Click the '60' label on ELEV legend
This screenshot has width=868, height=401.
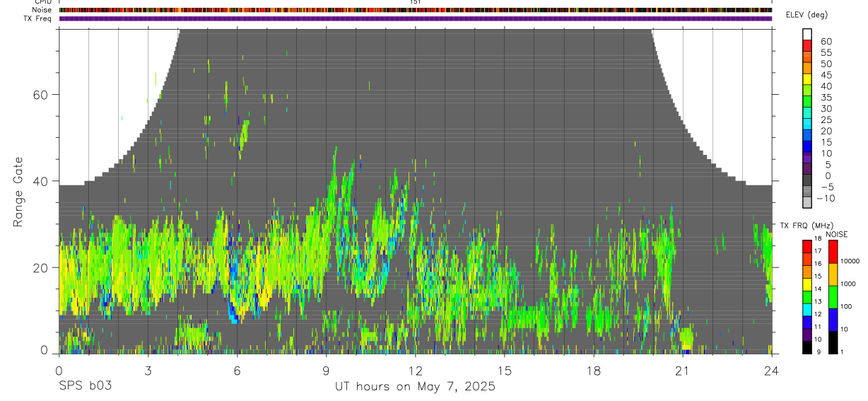click(x=826, y=41)
